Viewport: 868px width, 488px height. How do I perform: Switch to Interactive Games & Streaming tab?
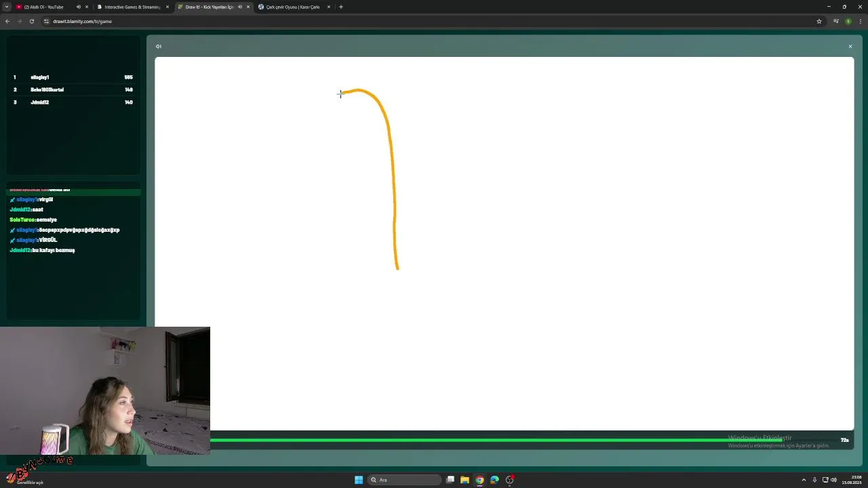point(132,7)
